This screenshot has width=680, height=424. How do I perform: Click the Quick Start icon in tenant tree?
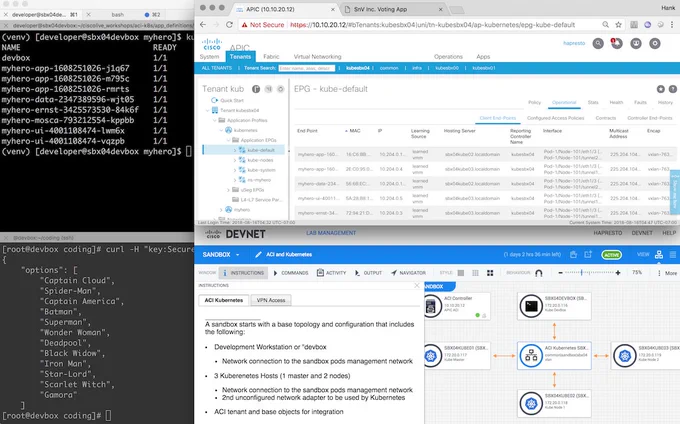[214, 100]
